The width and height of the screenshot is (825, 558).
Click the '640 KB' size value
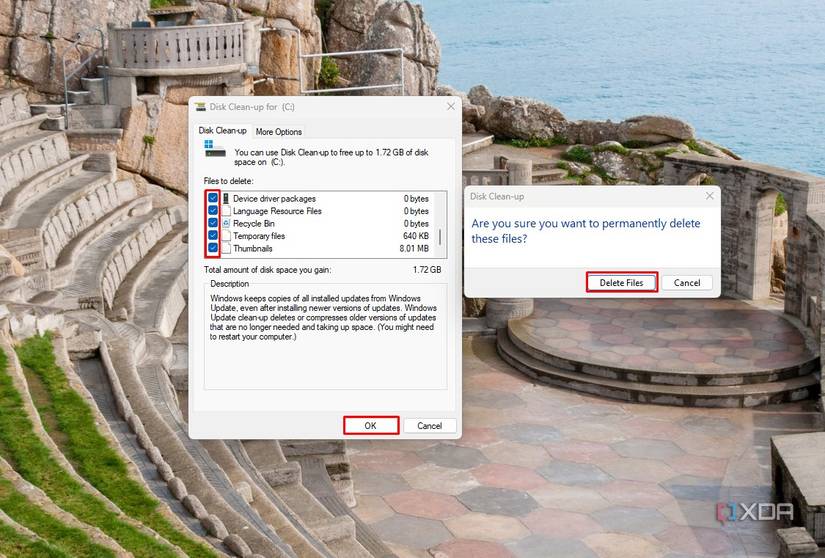click(416, 236)
